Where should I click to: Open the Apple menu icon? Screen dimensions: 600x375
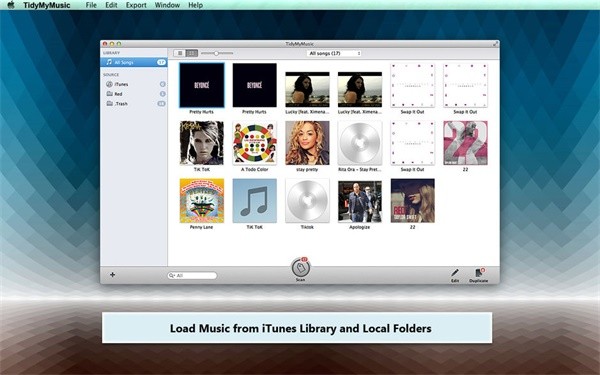11,5
